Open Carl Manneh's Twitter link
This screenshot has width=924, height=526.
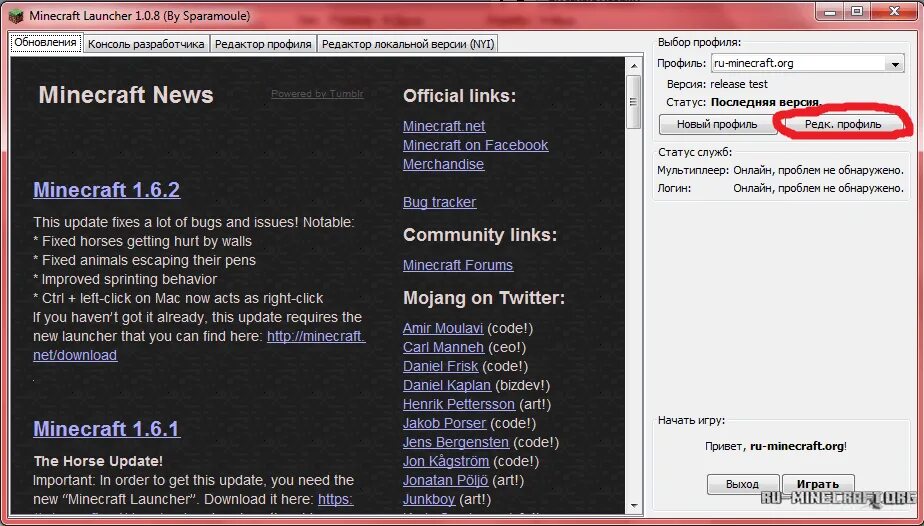click(x=443, y=347)
